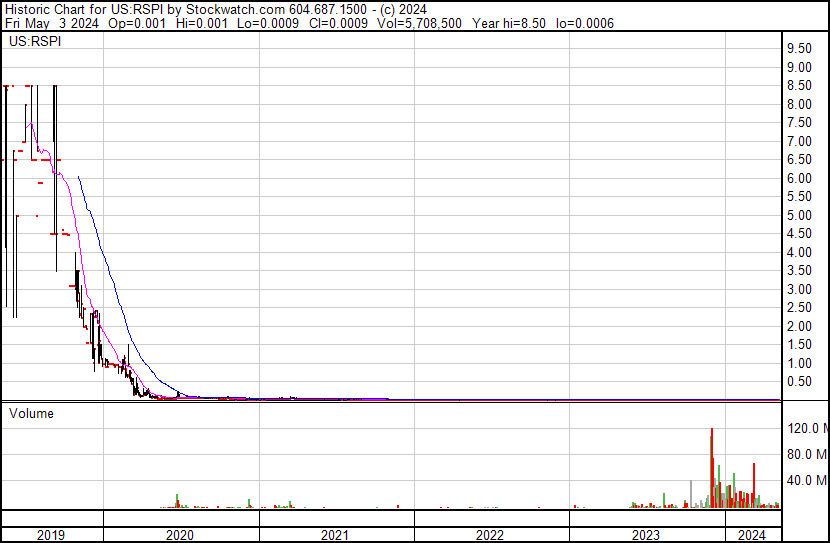Select the 2021 year marker
The width and height of the screenshot is (830, 543).
pos(336,535)
